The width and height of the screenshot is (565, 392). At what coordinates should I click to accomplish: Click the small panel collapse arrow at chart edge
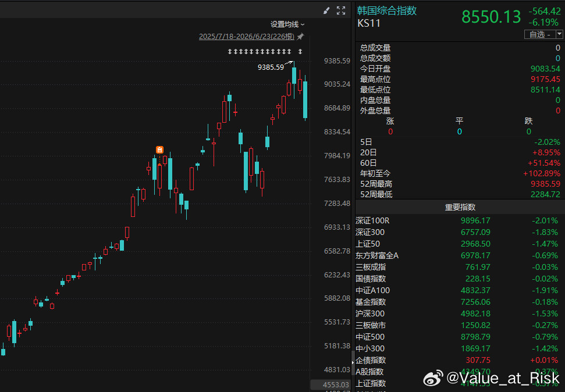pos(353,362)
